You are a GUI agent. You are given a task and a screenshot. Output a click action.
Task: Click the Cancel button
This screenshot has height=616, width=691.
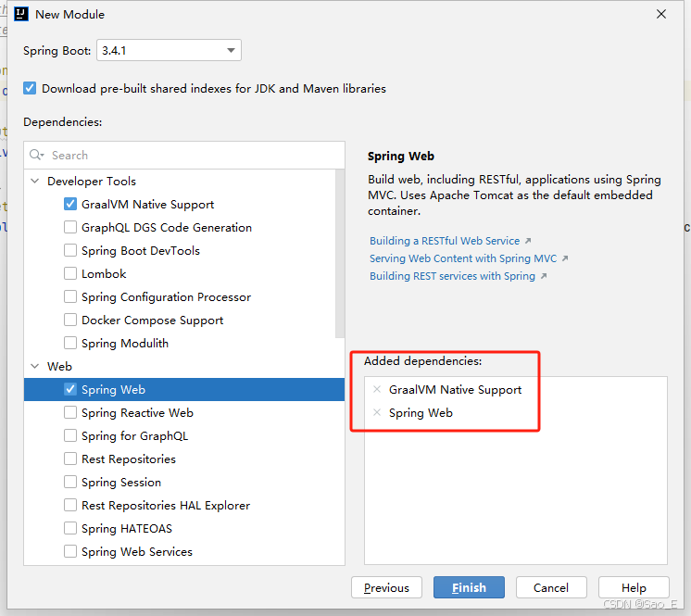coord(551,587)
